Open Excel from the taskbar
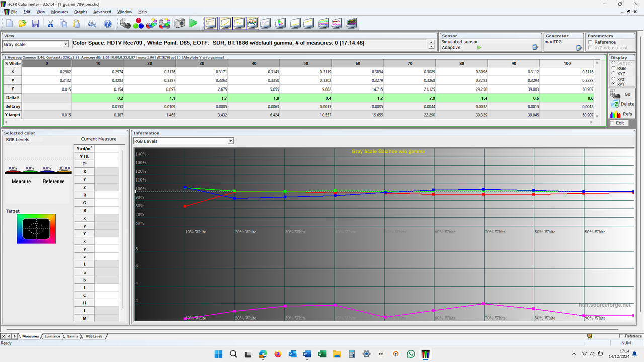Viewport: 644px width, 362px height. [322, 354]
